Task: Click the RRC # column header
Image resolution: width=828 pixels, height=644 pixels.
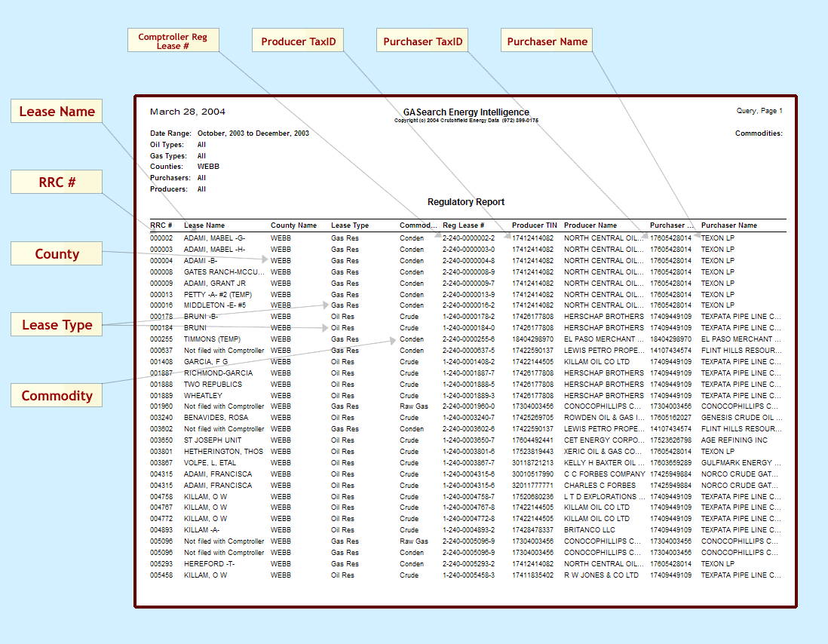Action: 161,225
